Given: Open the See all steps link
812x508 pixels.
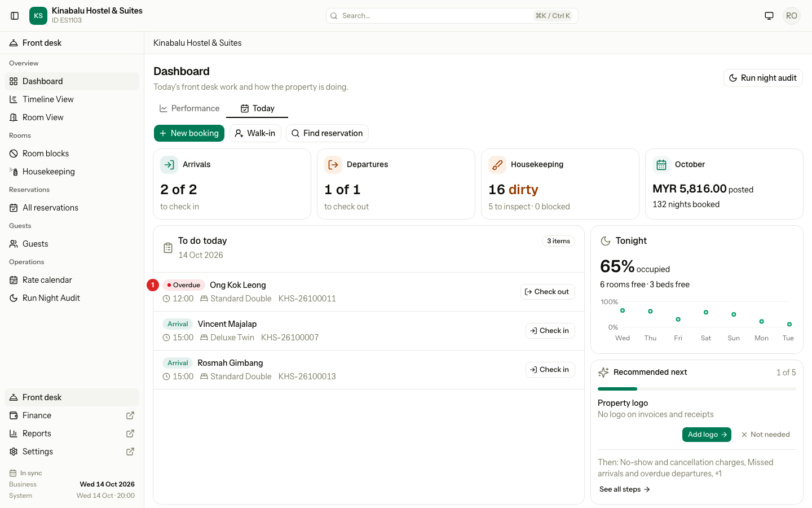Looking at the screenshot, I should 625,489.
